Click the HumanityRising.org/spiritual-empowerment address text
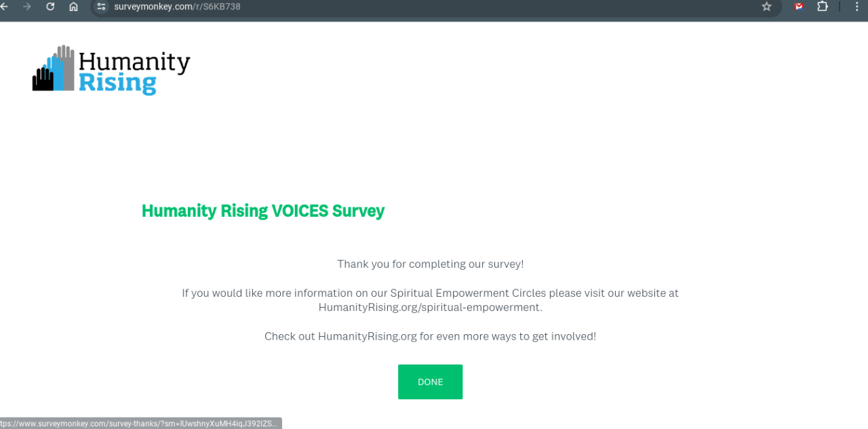The width and height of the screenshot is (868, 429). click(430, 308)
